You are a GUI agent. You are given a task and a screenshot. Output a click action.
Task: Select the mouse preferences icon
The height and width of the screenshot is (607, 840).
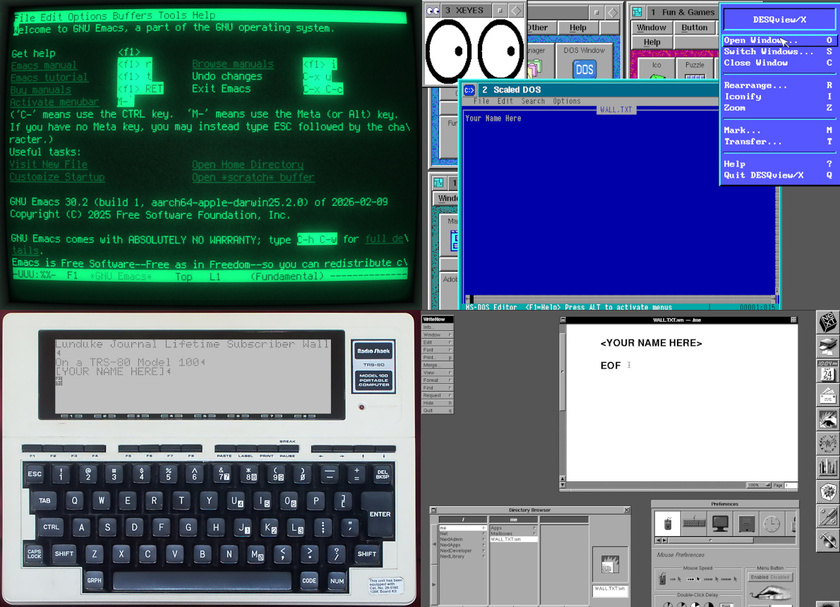(x=668, y=523)
